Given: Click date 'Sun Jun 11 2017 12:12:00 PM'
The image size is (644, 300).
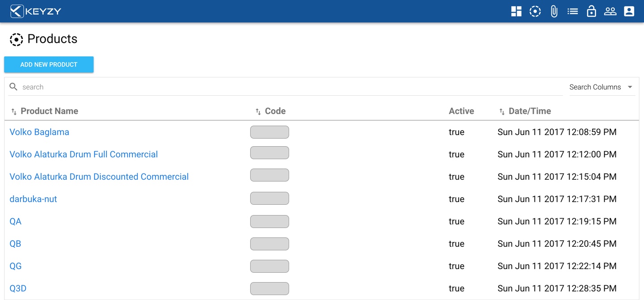Looking at the screenshot, I should click(x=557, y=154).
